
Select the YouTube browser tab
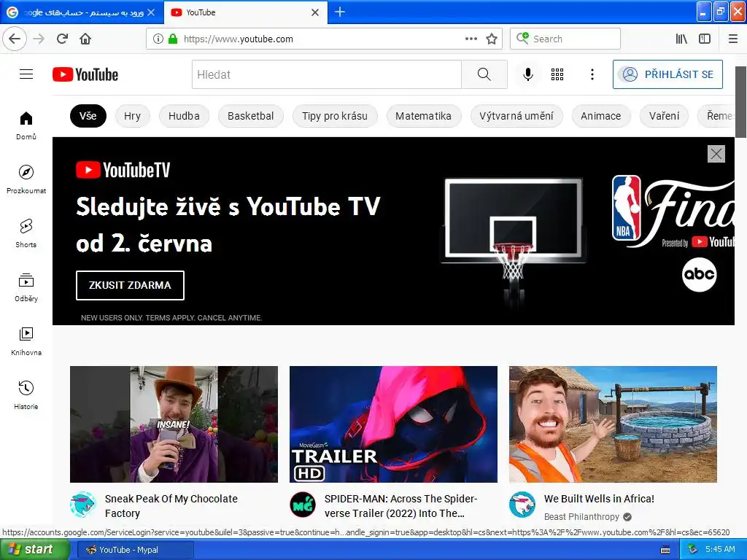246,12
